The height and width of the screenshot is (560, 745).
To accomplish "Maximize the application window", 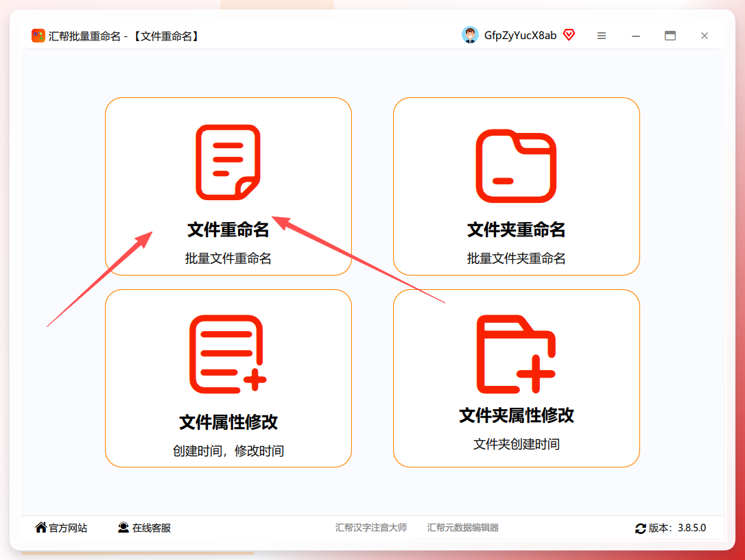I will 670,36.
